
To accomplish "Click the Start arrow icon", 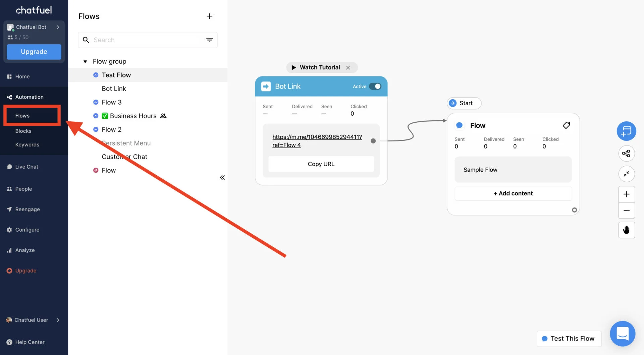I will click(x=453, y=103).
